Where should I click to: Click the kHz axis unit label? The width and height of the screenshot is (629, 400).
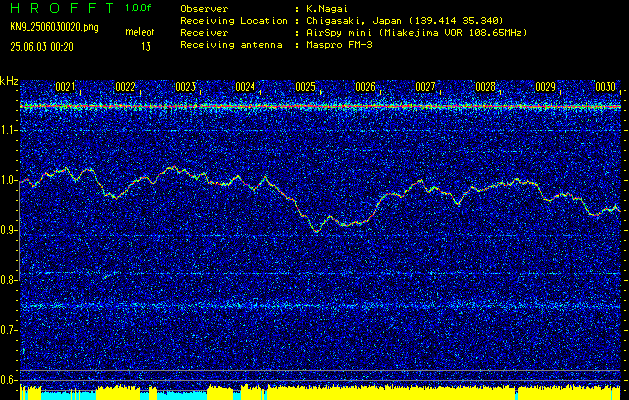[x=10, y=81]
